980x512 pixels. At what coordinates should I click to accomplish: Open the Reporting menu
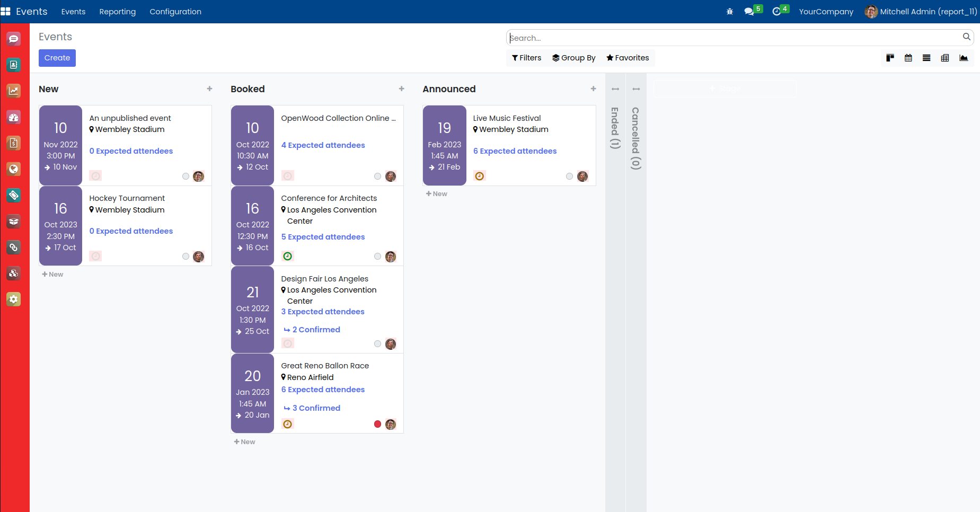point(117,12)
